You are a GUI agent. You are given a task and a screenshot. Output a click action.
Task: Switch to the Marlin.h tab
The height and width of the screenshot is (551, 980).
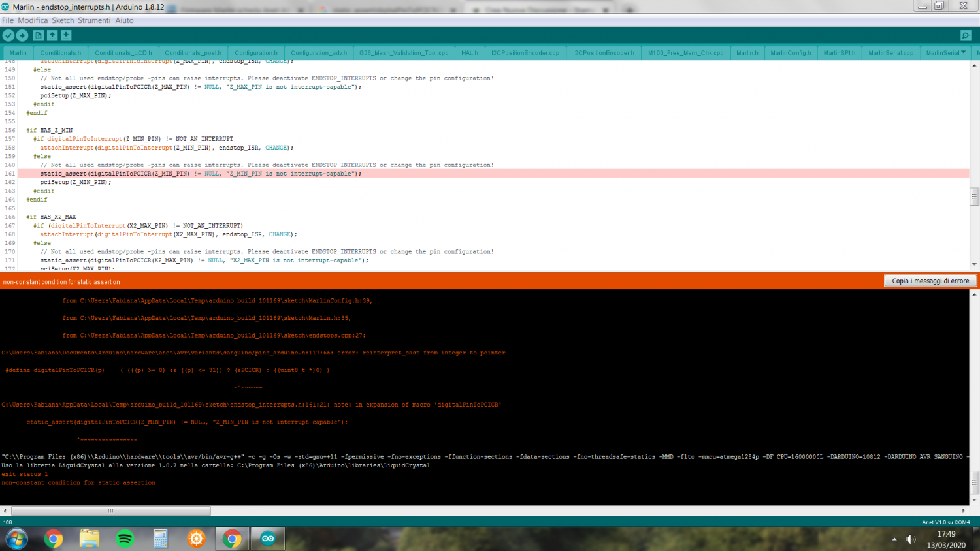(x=747, y=53)
